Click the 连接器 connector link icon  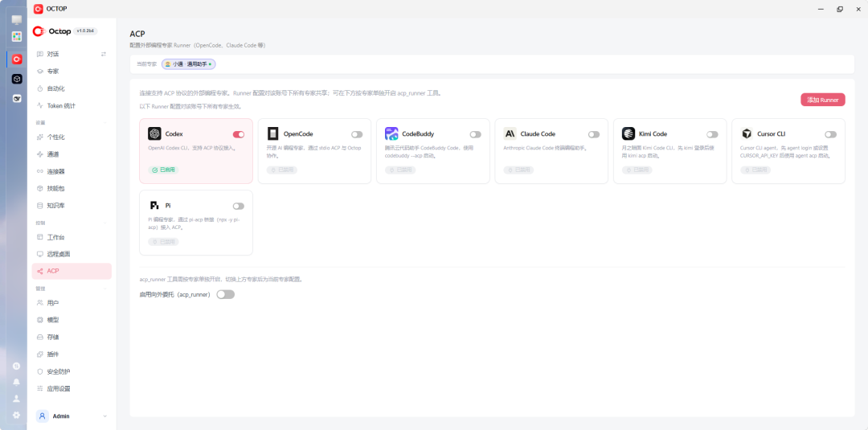click(x=40, y=171)
